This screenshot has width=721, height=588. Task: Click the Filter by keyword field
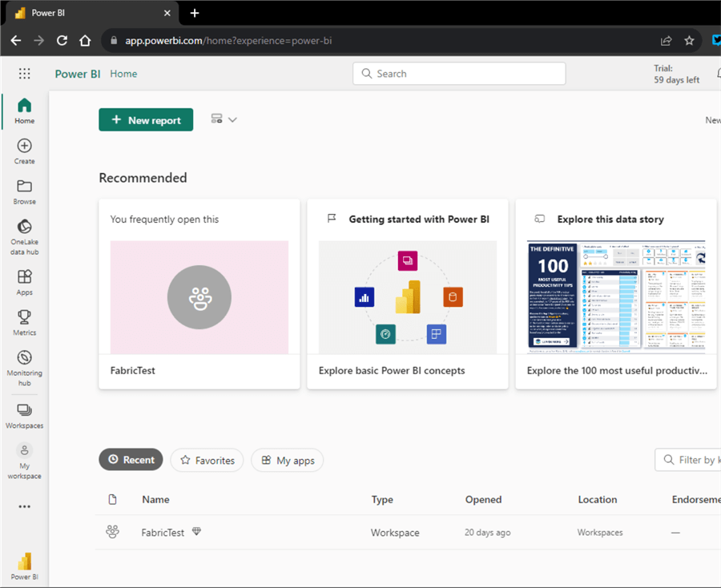(x=688, y=460)
